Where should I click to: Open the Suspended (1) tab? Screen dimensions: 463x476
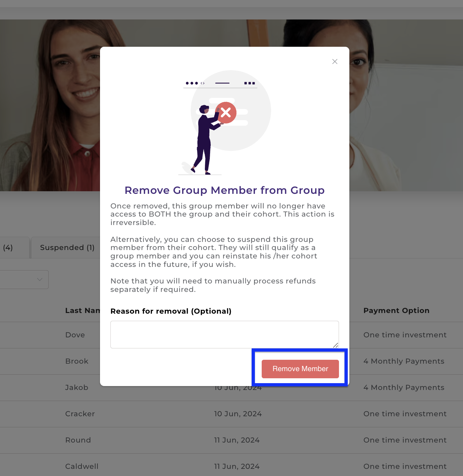(67, 248)
